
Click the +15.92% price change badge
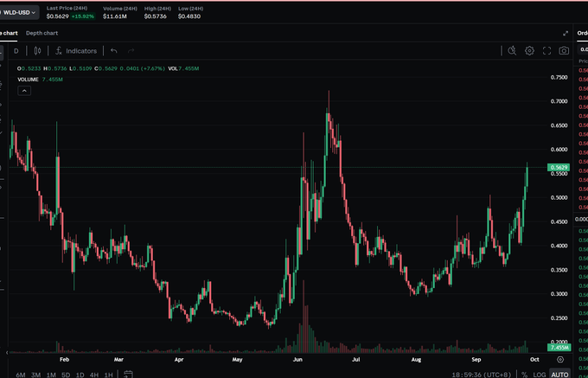coord(83,16)
